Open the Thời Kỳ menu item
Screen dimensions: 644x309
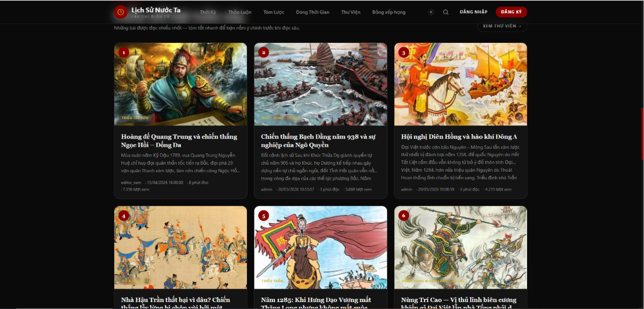tap(208, 12)
